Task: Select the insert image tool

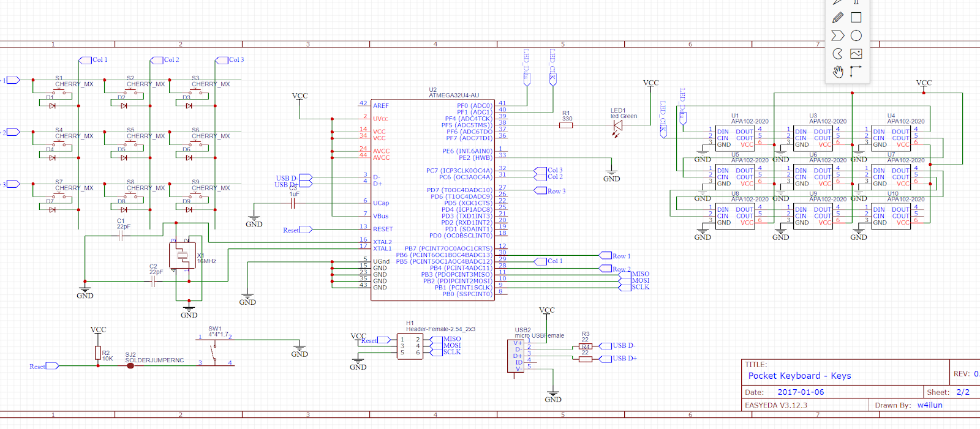Action: coord(856,54)
